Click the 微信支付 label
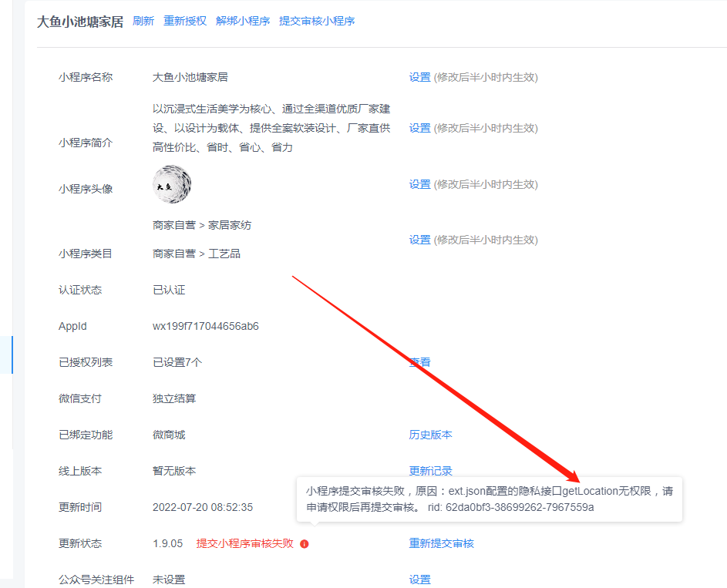 pyautogui.click(x=80, y=398)
